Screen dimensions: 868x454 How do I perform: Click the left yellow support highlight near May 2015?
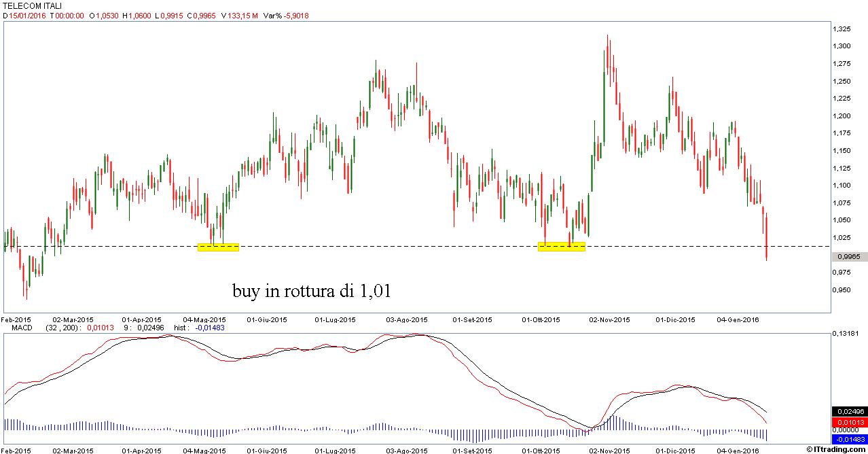pos(218,247)
